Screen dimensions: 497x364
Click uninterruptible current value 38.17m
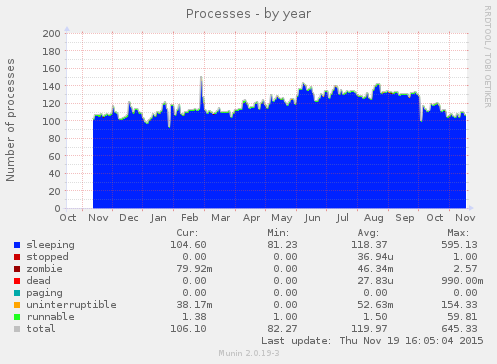[x=194, y=305]
